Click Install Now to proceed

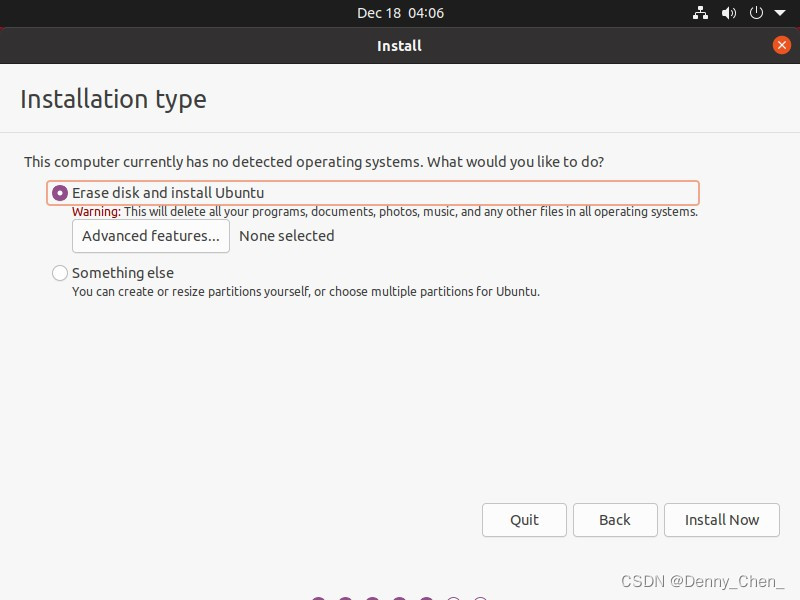coord(721,520)
